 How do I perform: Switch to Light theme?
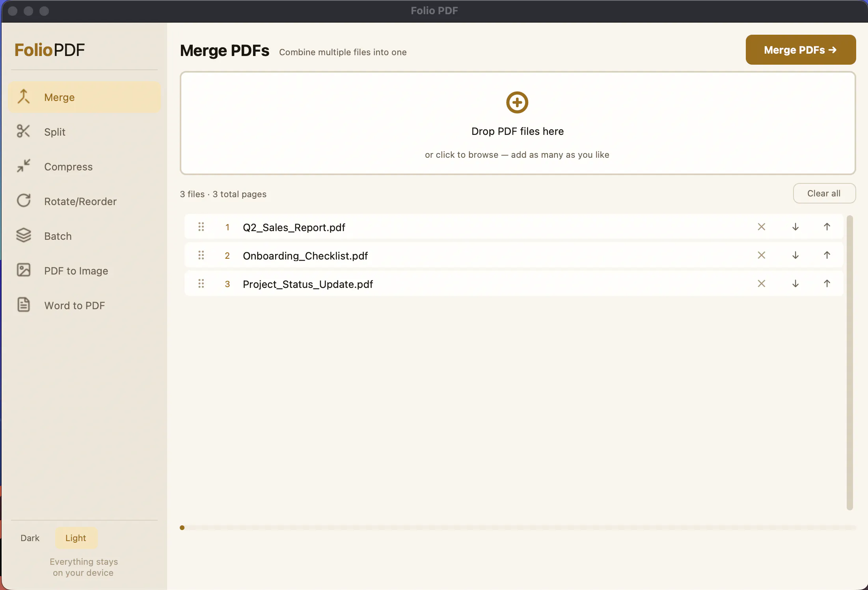(x=76, y=538)
